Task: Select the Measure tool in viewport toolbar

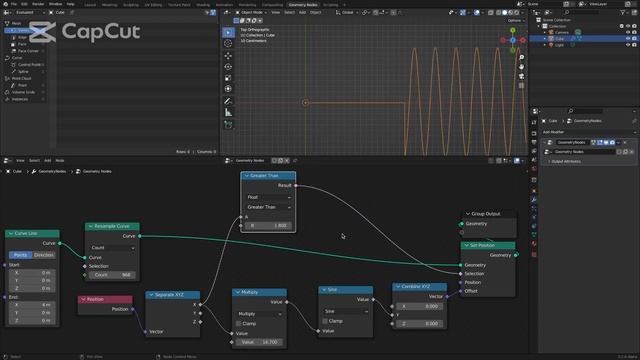Action: tap(228, 112)
